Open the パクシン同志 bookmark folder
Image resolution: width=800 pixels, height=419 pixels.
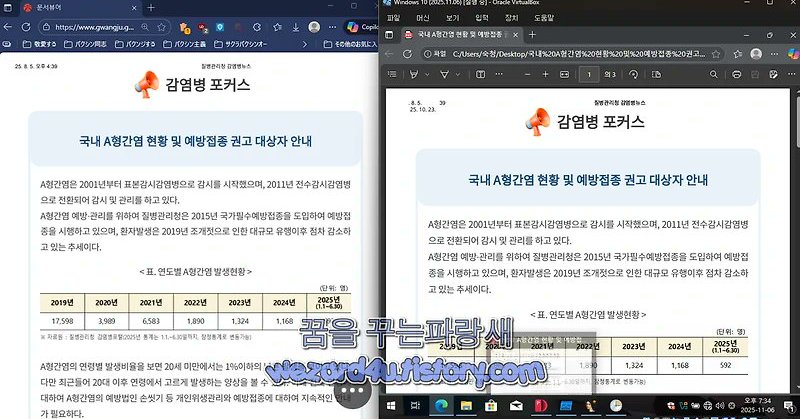pos(85,44)
